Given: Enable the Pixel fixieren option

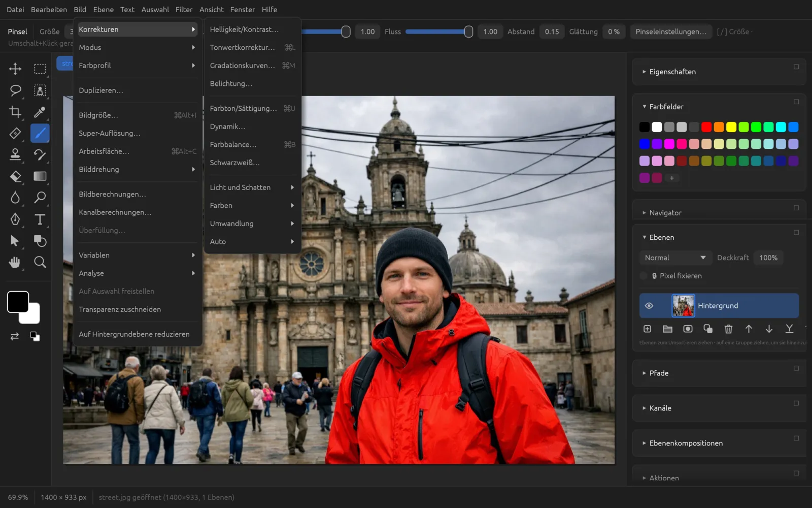Looking at the screenshot, I should pos(644,276).
